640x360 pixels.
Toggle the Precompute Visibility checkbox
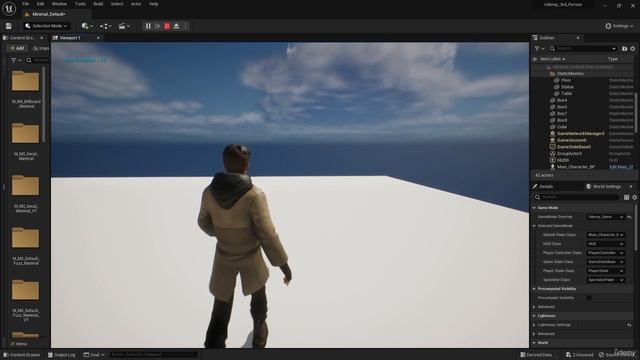click(x=589, y=298)
